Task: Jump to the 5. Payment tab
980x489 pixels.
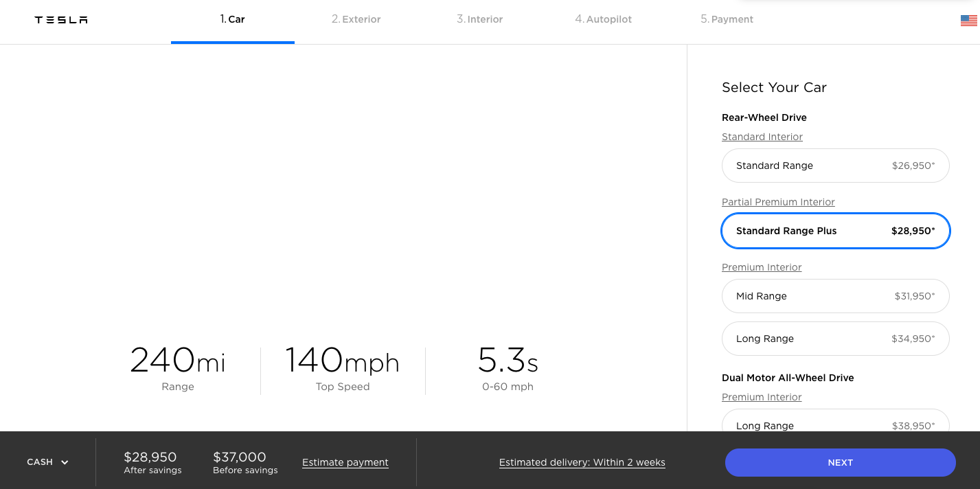Action: click(727, 19)
